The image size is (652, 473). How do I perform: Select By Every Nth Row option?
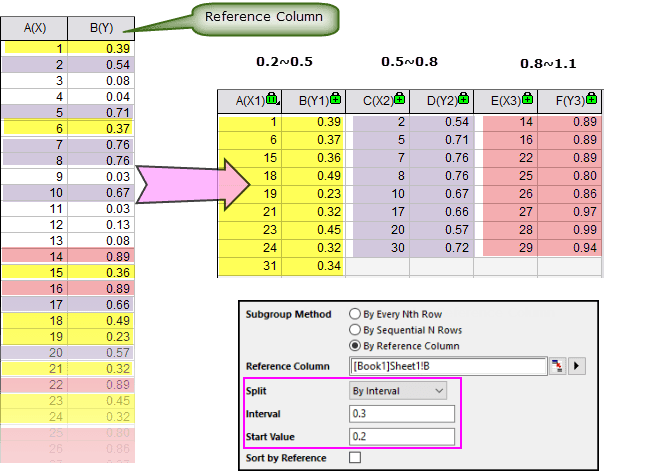tap(355, 314)
